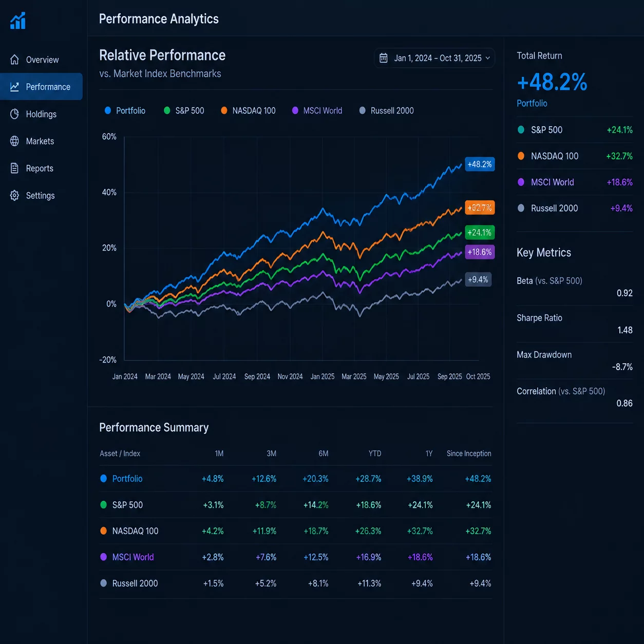
Task: Select S&P 500 row in Total Return panel
Action: pos(575,130)
